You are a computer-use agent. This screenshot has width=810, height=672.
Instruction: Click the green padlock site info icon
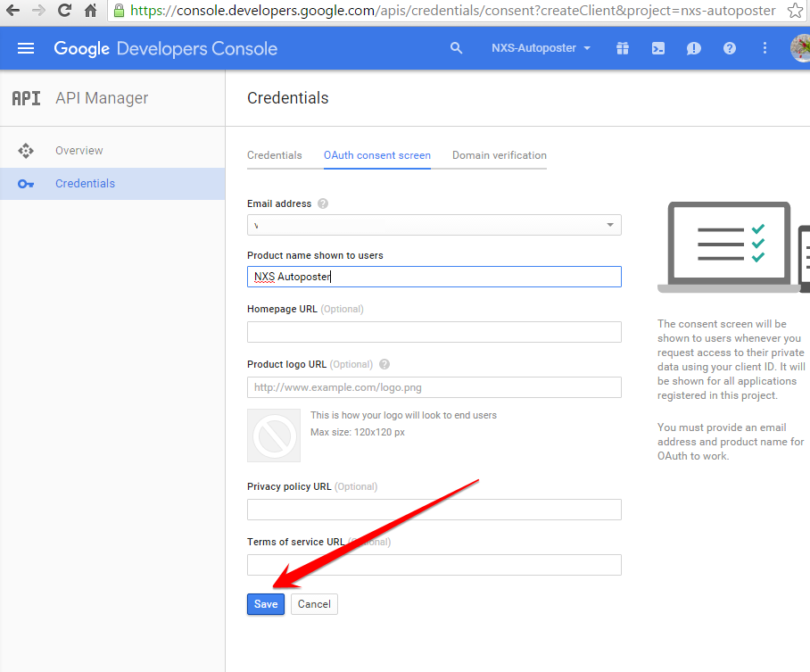[x=119, y=11]
